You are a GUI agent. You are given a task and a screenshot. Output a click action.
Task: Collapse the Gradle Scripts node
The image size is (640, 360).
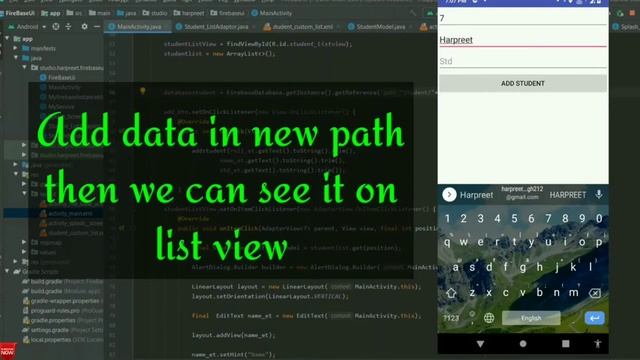(7, 271)
